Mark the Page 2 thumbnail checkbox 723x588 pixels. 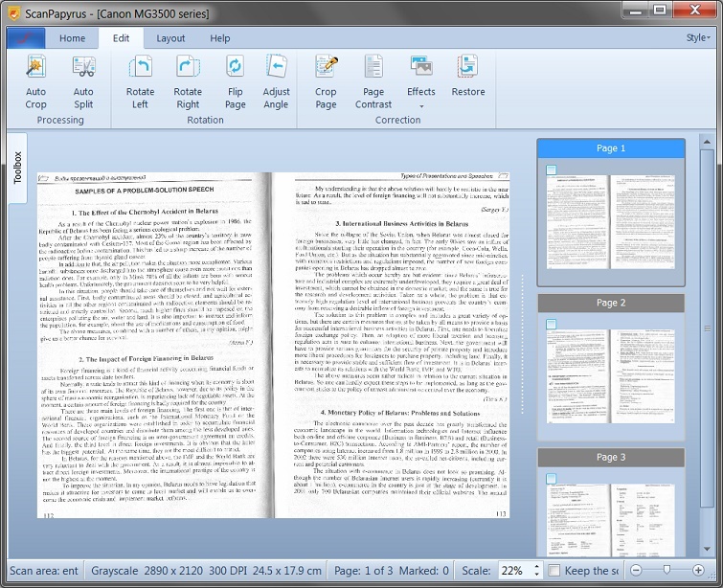pyautogui.click(x=551, y=325)
